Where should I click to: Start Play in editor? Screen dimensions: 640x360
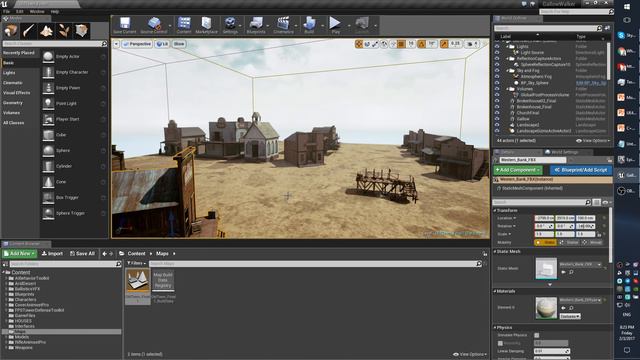point(335,25)
